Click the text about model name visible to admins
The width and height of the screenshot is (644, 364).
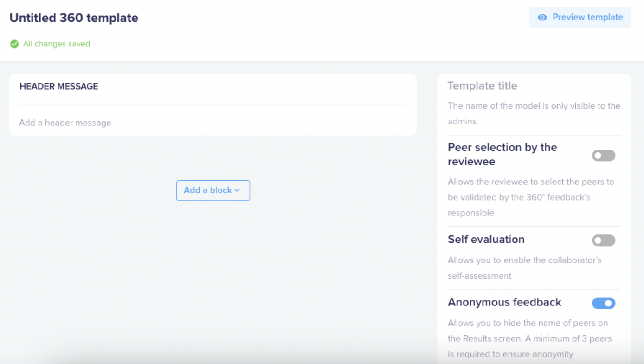pyautogui.click(x=534, y=113)
